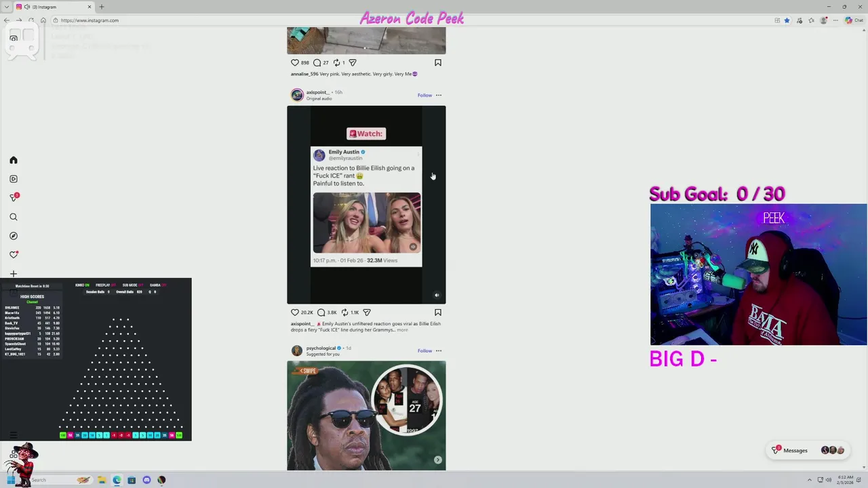
Task: Like the annalise_596 post with 898 likes
Action: pyautogui.click(x=294, y=62)
